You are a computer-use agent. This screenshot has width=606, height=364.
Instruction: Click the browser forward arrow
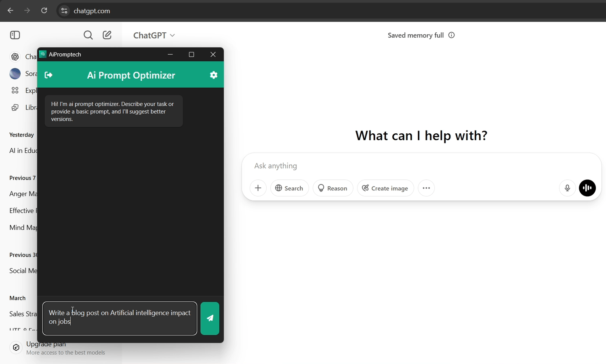click(x=27, y=11)
